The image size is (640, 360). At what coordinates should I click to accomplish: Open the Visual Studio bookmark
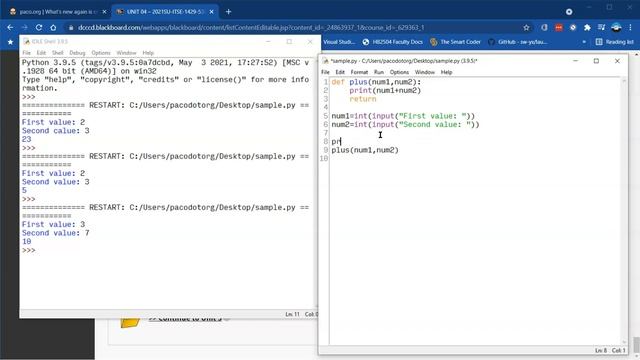click(339, 42)
